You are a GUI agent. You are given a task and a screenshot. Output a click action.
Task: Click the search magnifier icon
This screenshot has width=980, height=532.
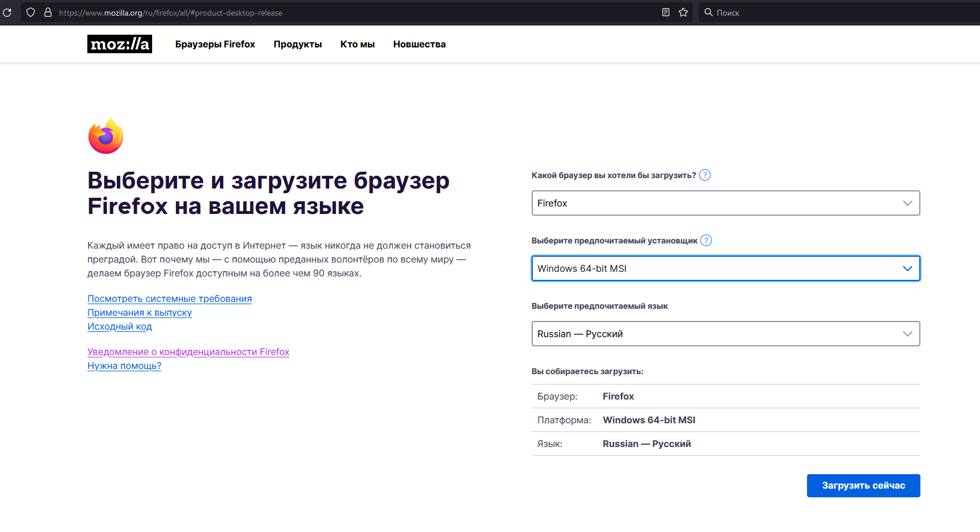tap(708, 12)
